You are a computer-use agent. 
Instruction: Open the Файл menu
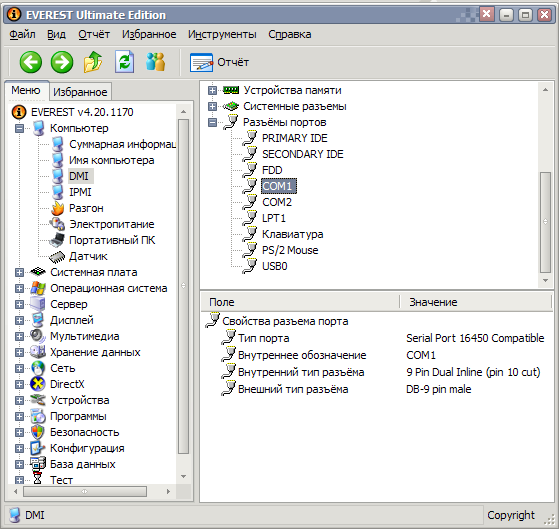coord(22,34)
